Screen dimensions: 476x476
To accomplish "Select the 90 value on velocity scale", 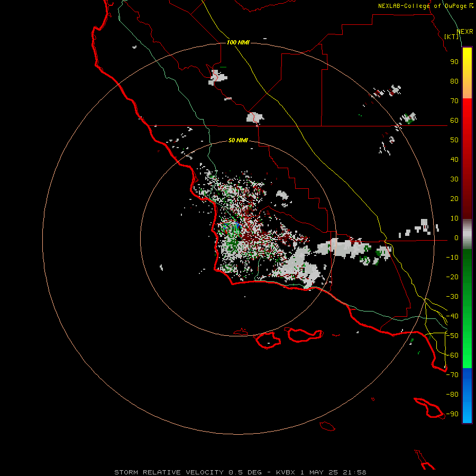I will [454, 62].
